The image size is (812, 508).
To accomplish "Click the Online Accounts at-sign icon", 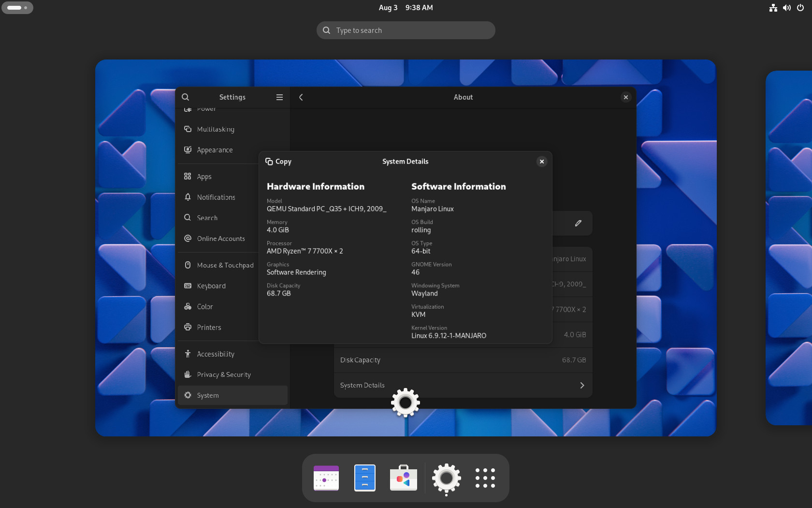I will pyautogui.click(x=188, y=239).
